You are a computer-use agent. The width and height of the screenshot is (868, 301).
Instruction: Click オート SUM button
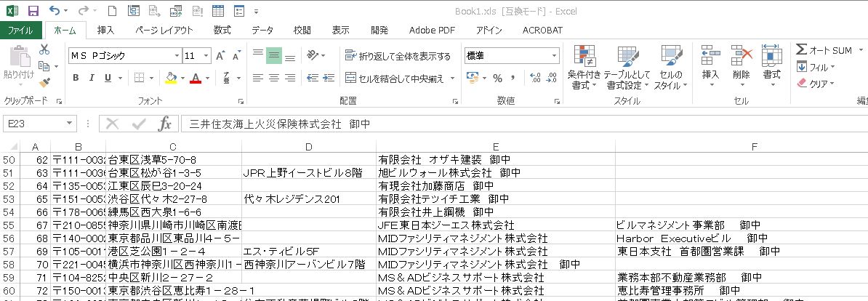tap(824, 50)
